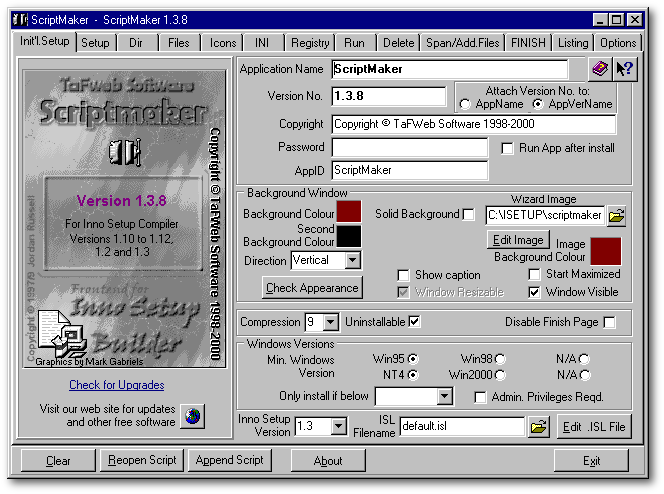Click the Check Appearance button
This screenshot has height=494, width=664.
click(312, 288)
